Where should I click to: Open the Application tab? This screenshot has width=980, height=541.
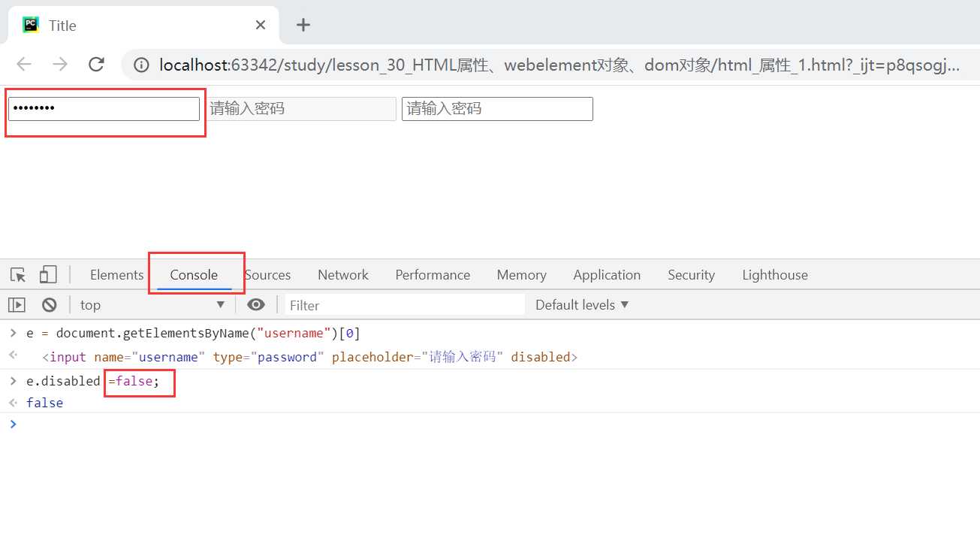pyautogui.click(x=607, y=275)
